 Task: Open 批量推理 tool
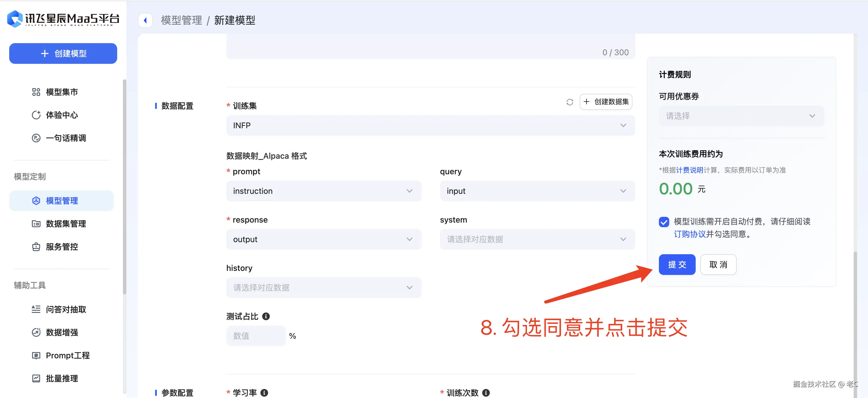[x=62, y=378]
